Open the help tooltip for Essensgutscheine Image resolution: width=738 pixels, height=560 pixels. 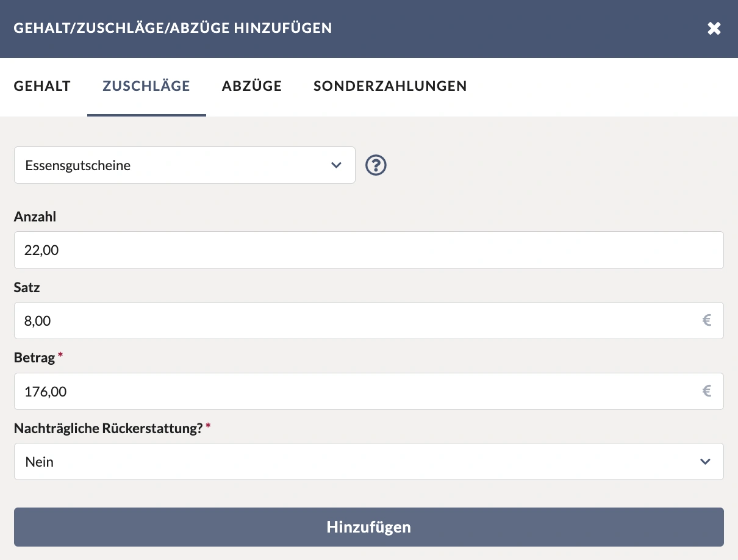point(376,165)
